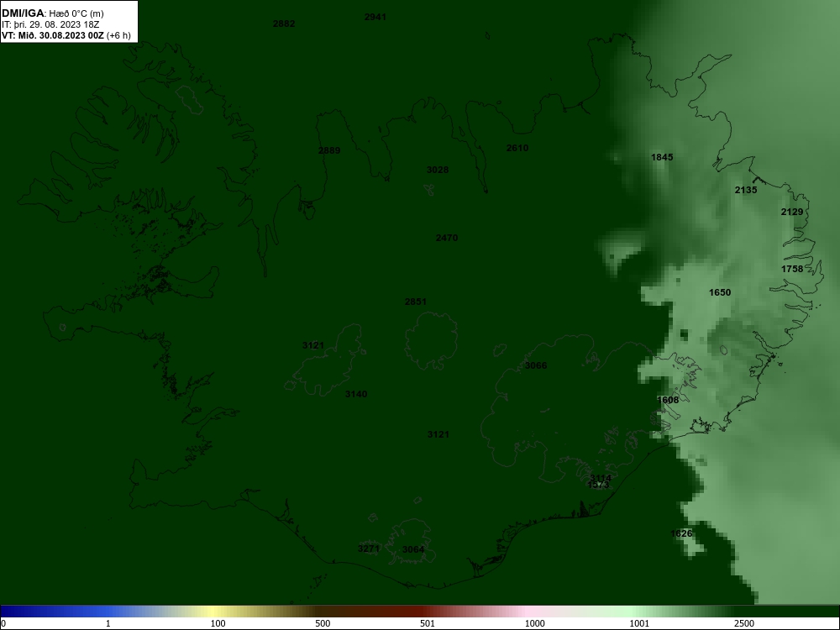The height and width of the screenshot is (630, 840).
Task: Click the '100' tick on color scale
Action: [x=218, y=623]
